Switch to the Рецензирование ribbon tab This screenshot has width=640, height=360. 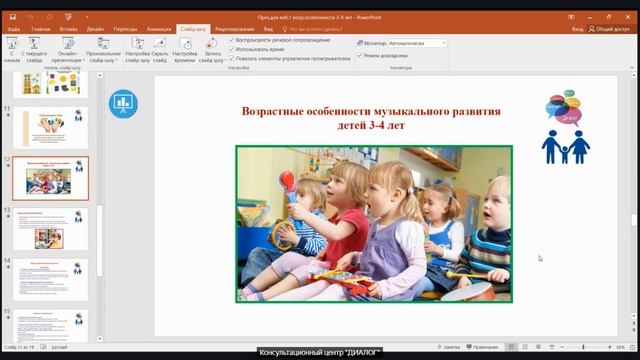[234, 29]
